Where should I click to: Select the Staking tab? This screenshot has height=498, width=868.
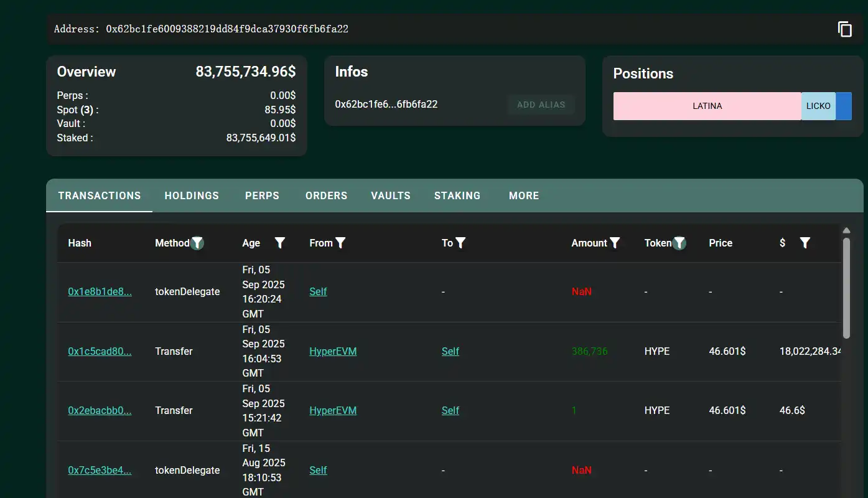click(x=457, y=195)
